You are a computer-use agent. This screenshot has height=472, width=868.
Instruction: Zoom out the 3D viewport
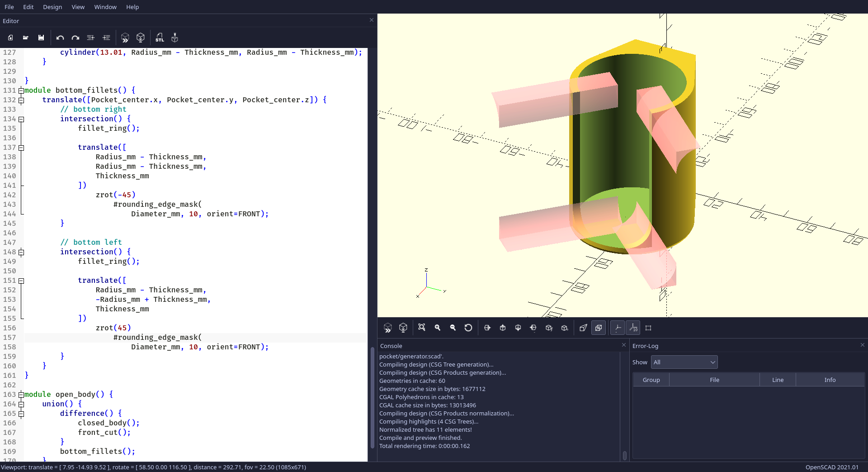pos(453,328)
